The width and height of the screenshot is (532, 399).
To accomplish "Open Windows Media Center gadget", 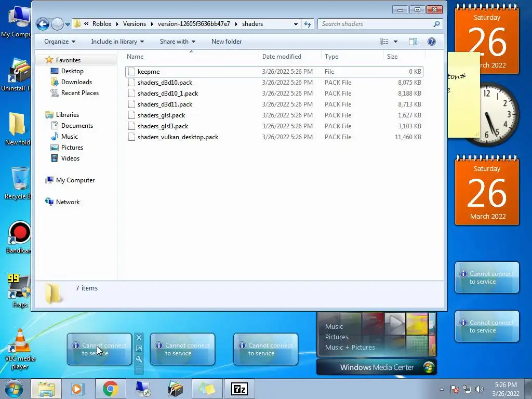I will pyautogui.click(x=377, y=367).
